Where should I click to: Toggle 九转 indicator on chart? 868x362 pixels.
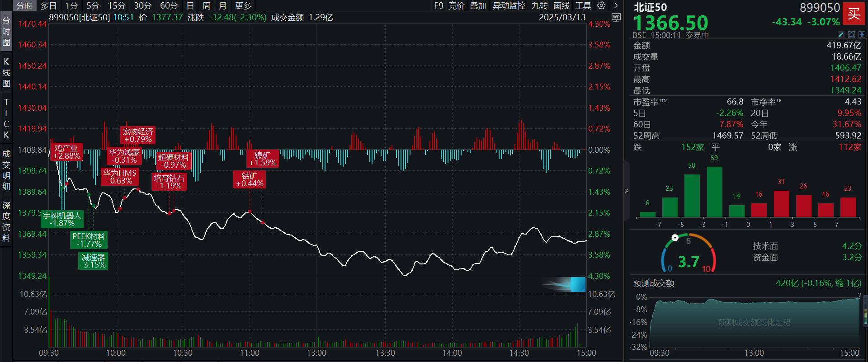(539, 5)
